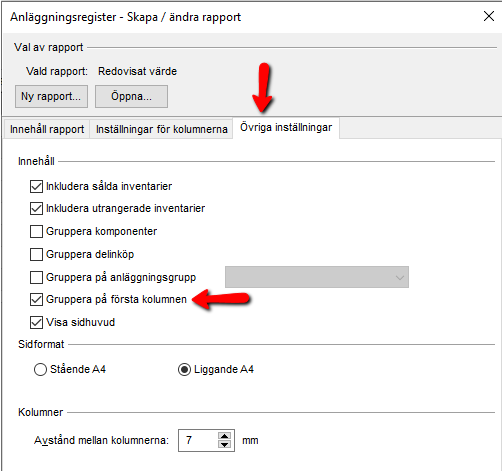The width and height of the screenshot is (502, 471).
Task: Switch to Innehåll rapport tab
Action: [x=47, y=129]
